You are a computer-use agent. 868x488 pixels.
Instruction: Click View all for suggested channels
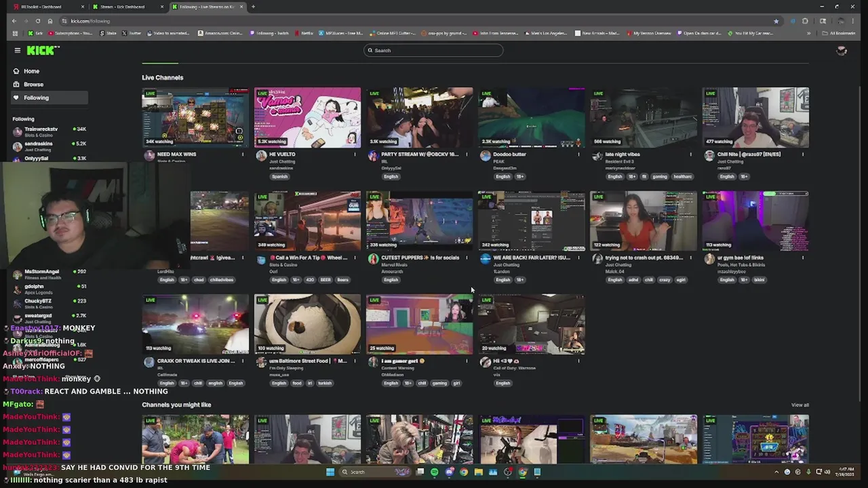[x=800, y=405]
